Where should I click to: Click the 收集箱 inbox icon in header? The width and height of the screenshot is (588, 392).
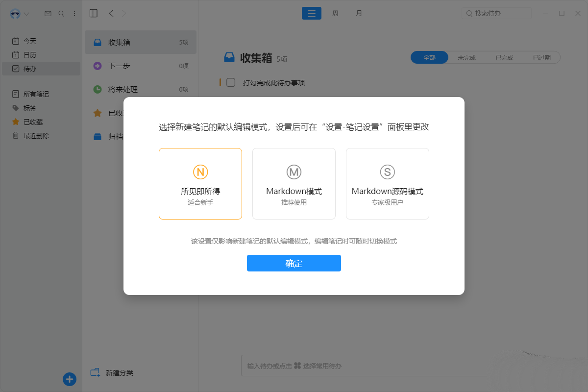[229, 58]
